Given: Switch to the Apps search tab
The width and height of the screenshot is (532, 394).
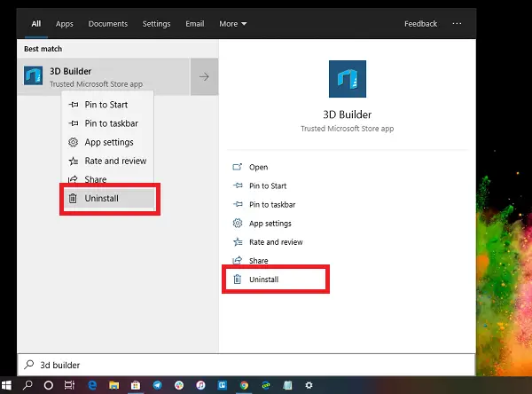Looking at the screenshot, I should point(65,24).
